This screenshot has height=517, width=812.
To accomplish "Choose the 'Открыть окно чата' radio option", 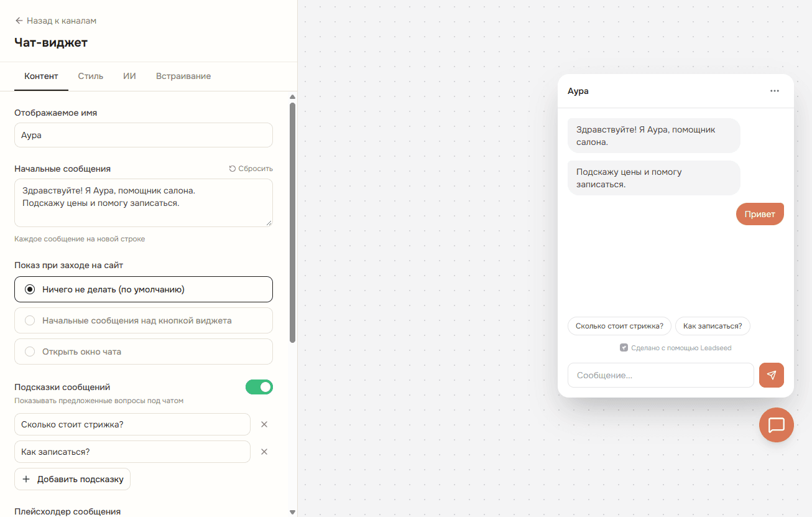I will click(x=144, y=352).
